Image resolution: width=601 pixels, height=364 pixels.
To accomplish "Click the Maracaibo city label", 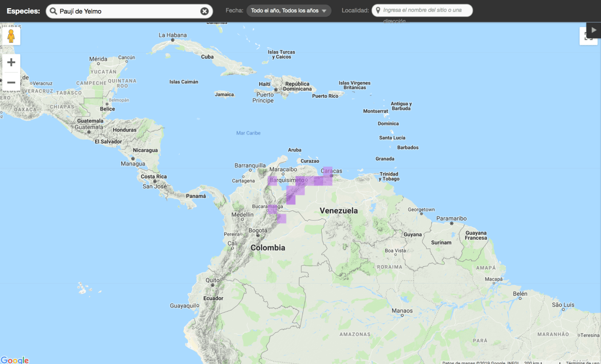I will point(283,170).
